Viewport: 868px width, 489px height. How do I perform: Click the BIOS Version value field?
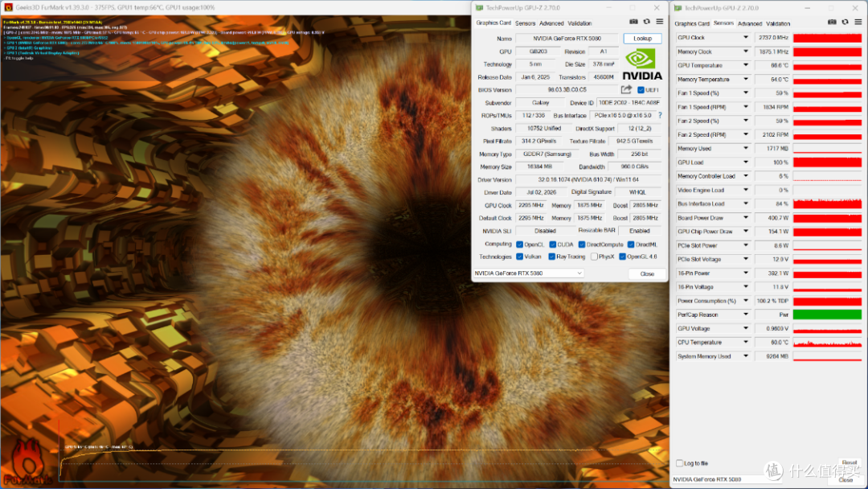[567, 90]
